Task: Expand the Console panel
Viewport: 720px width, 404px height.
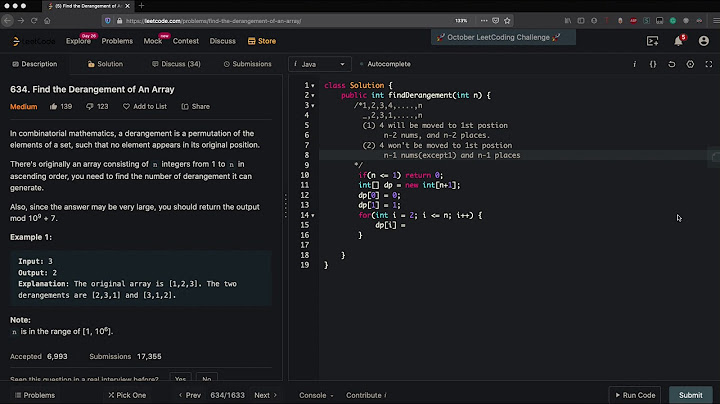Action: (315, 395)
